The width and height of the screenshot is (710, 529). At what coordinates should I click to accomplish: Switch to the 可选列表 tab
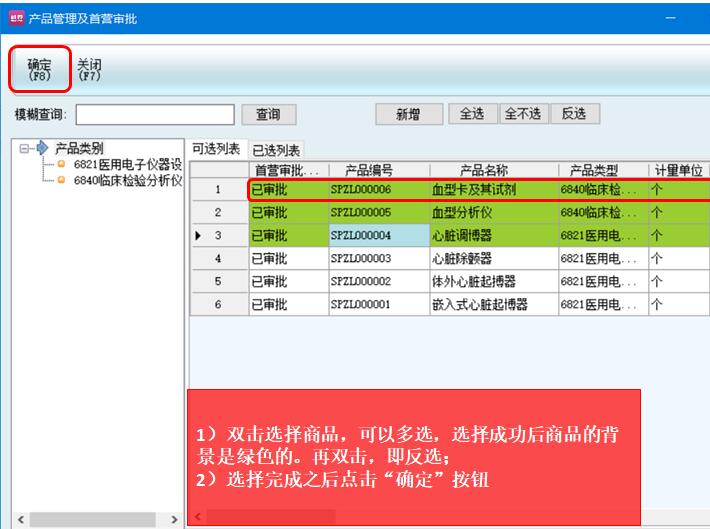216,149
